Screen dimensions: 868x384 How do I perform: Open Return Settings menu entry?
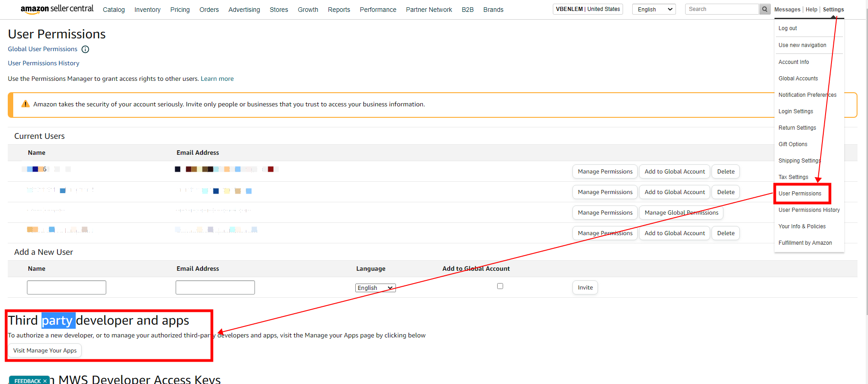pos(797,128)
